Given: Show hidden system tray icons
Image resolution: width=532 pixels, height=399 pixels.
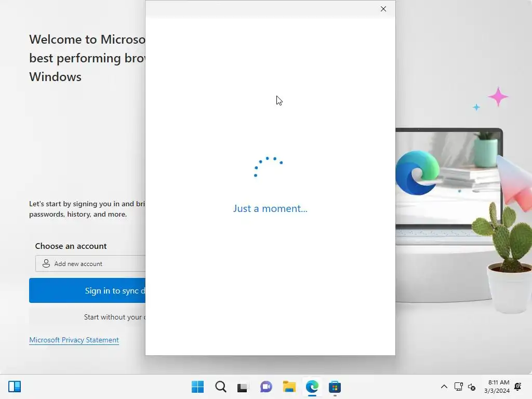Looking at the screenshot, I should (444, 387).
